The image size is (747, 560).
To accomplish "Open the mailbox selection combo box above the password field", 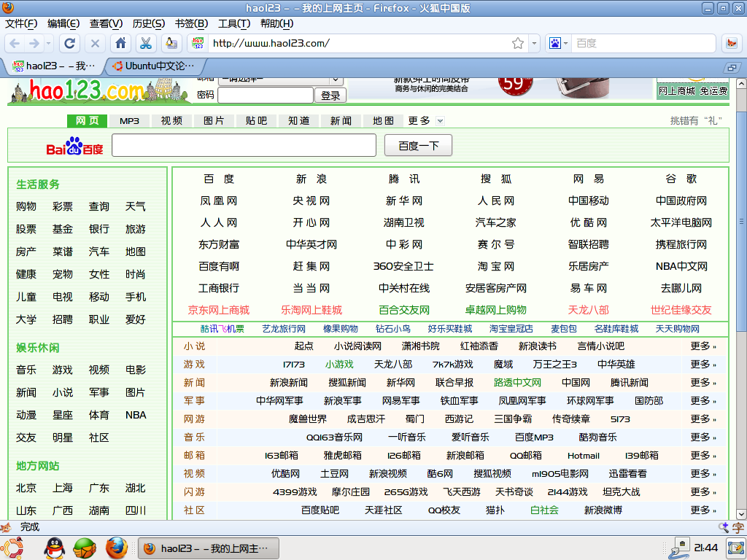I will pos(281,81).
